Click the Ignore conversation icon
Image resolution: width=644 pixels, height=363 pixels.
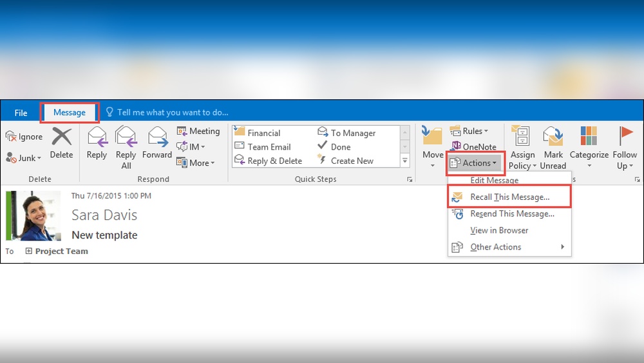pos(11,137)
